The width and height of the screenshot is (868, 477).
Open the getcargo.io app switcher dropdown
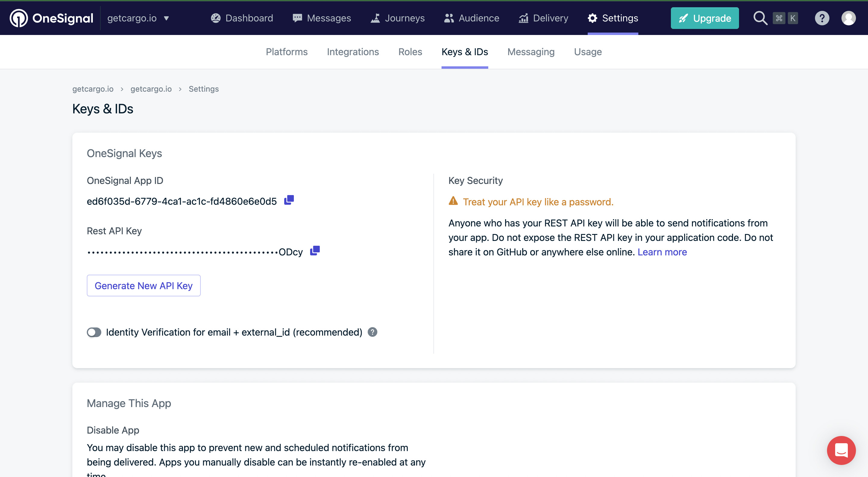138,18
